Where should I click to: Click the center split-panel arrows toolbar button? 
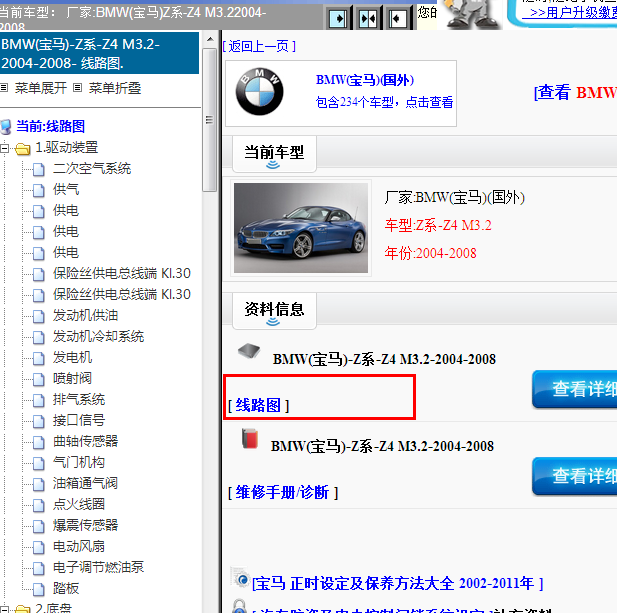click(x=368, y=18)
